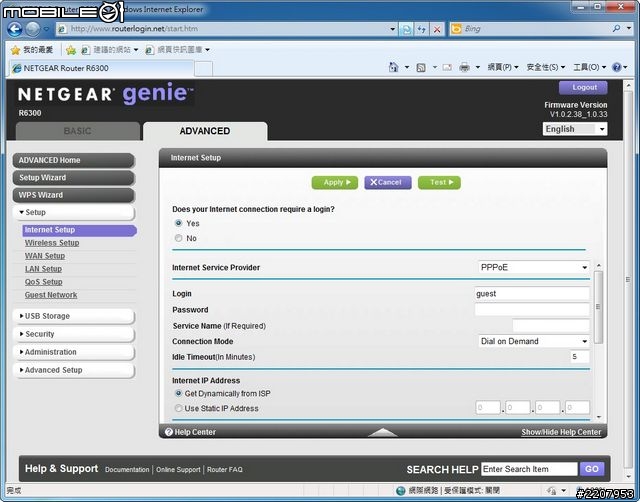Click Login input field
This screenshot has width=640, height=502.
532,293
